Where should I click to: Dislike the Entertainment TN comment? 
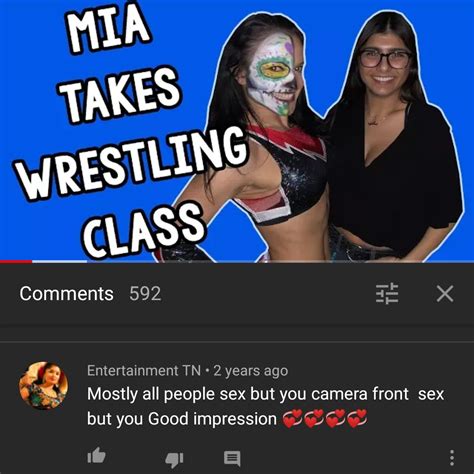tap(174, 459)
